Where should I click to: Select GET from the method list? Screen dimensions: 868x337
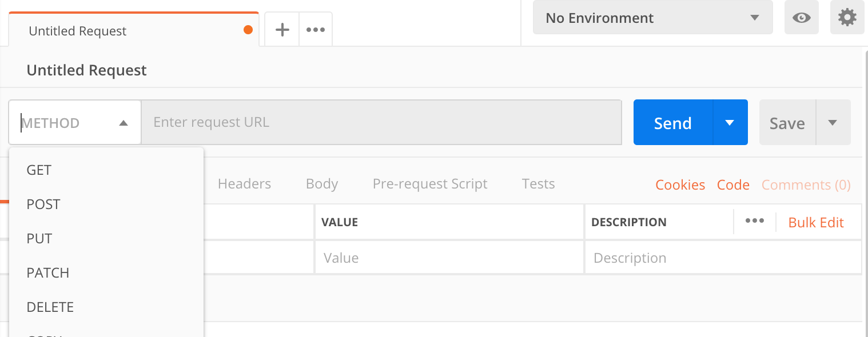[38, 170]
